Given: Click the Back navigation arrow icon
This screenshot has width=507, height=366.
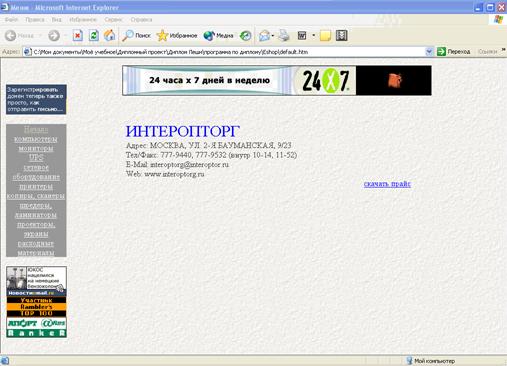Looking at the screenshot, I should 11,35.
